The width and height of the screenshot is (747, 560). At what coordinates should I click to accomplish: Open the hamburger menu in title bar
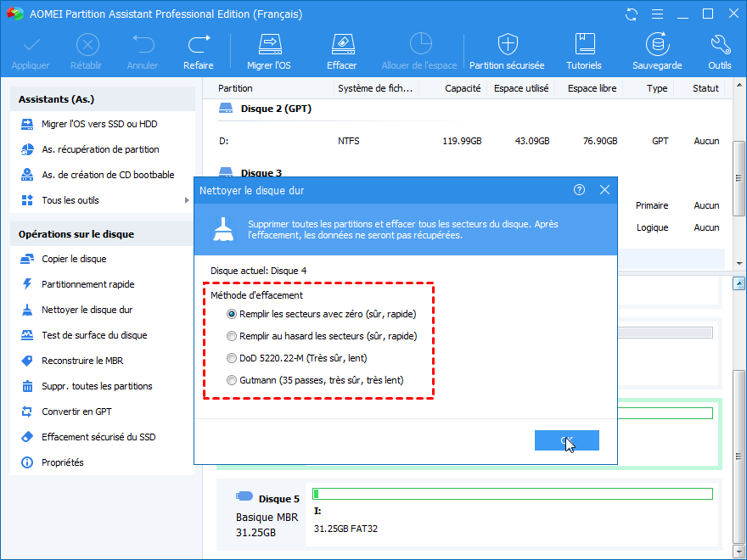click(657, 14)
